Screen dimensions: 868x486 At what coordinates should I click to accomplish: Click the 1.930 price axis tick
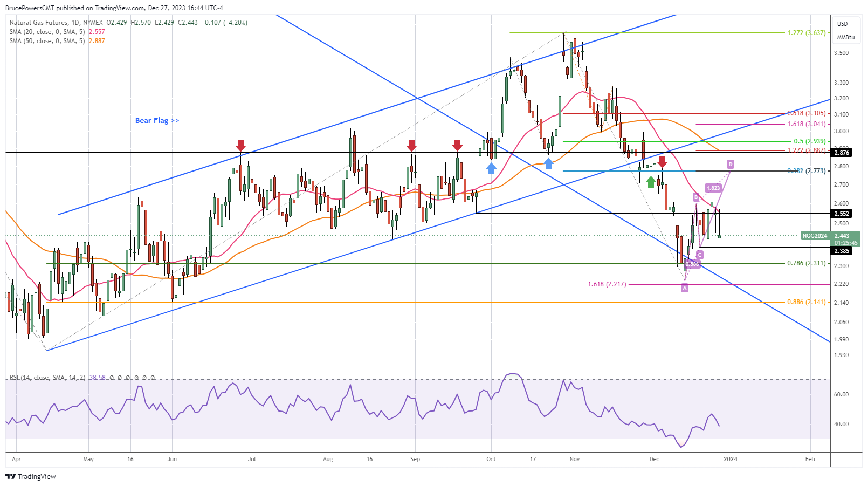click(841, 355)
